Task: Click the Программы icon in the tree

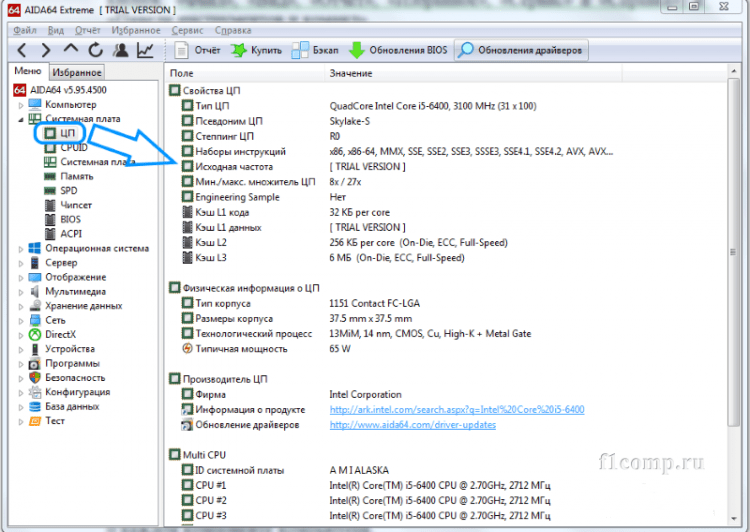Action: click(34, 364)
